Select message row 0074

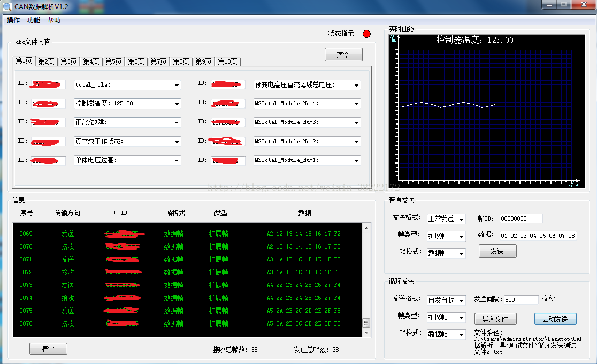pos(187,298)
